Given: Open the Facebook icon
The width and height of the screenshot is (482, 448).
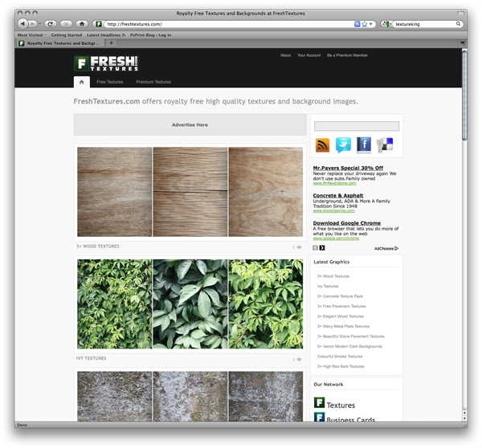Looking at the screenshot, I should [364, 145].
